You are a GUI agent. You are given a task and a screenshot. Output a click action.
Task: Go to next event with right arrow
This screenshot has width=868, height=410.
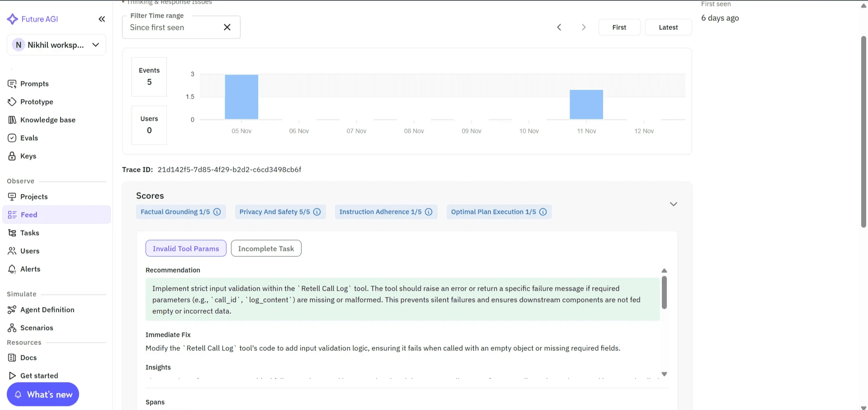coord(584,27)
